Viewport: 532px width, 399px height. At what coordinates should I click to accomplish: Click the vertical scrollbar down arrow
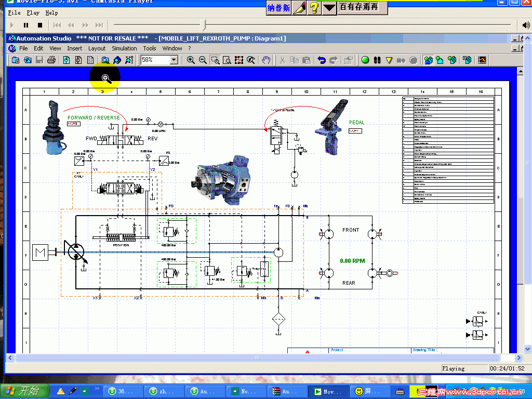tap(527, 349)
